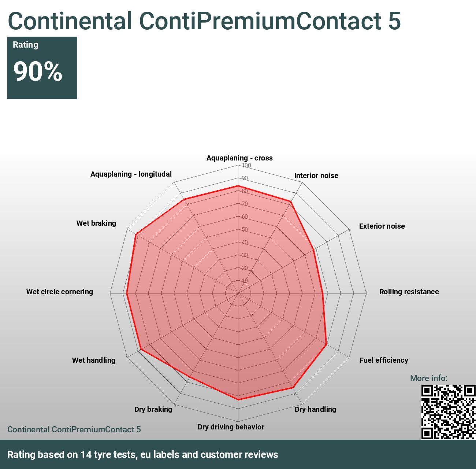
Task: Select the Wet braking axis label
Action: 96,223
